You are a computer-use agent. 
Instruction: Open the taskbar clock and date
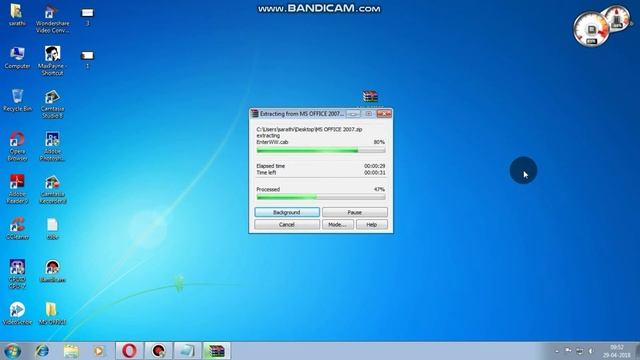616,351
